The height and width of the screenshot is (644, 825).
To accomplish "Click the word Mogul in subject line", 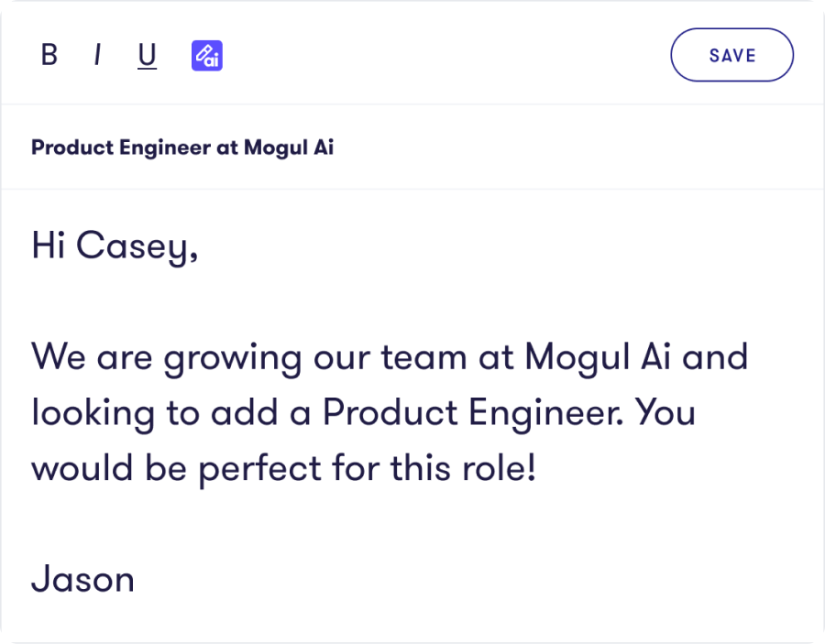I will coord(275,147).
